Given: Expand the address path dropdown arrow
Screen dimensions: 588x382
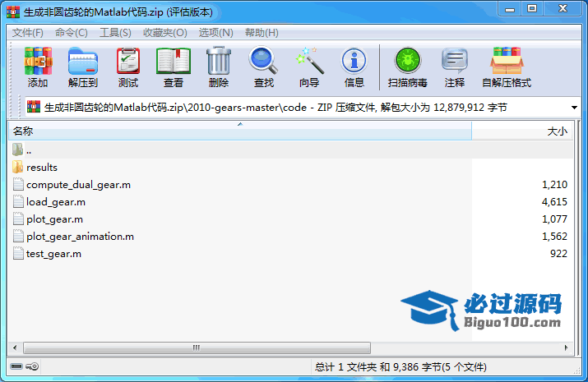Looking at the screenshot, I should 574,108.
